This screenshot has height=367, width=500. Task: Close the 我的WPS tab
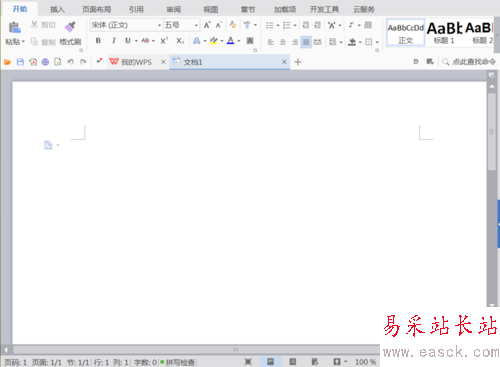pos(163,62)
